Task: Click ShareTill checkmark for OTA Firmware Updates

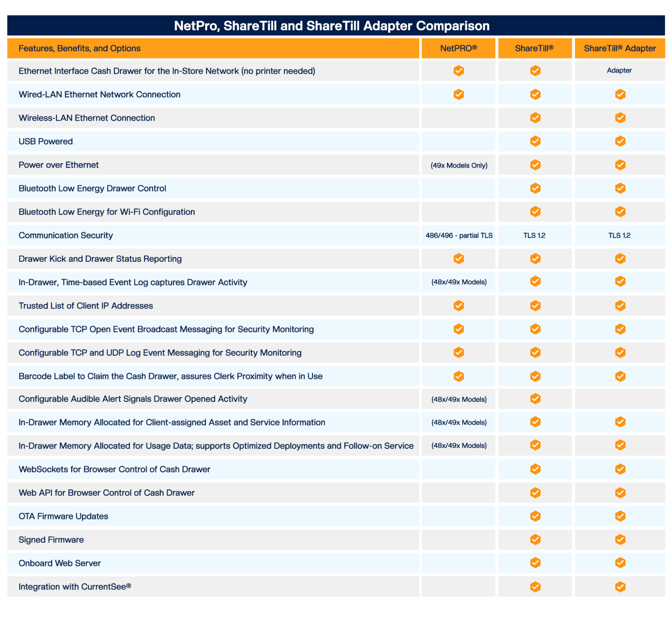Action: 535,516
